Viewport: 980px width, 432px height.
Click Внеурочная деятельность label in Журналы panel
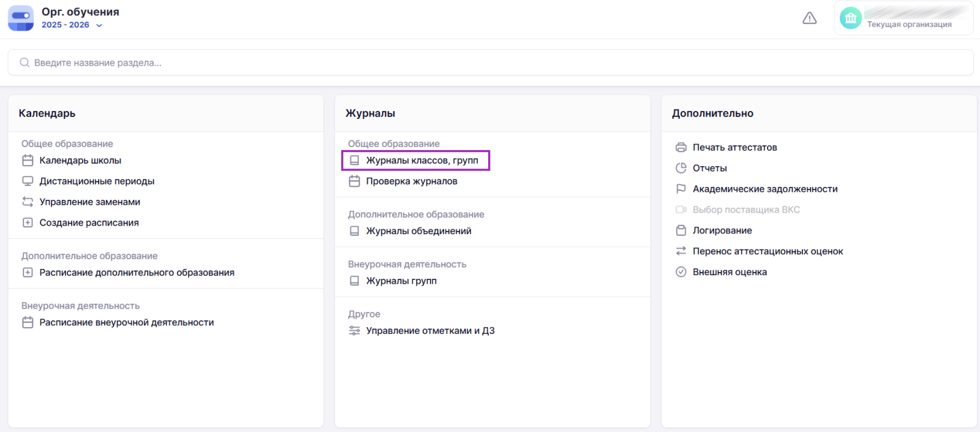pyautogui.click(x=407, y=264)
